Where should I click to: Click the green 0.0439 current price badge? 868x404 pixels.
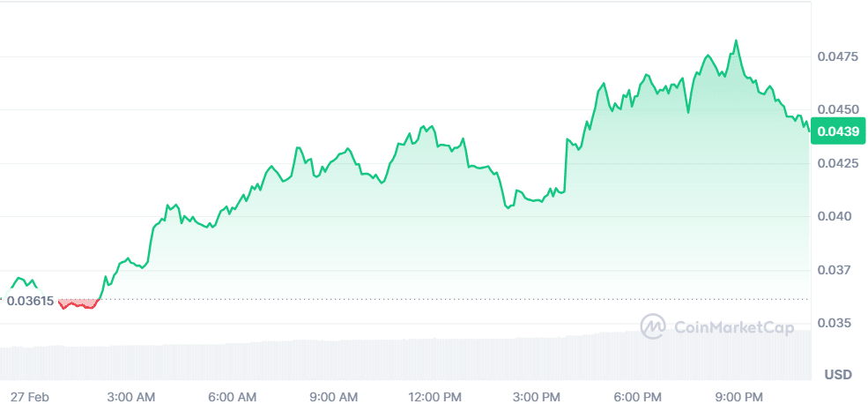point(838,132)
